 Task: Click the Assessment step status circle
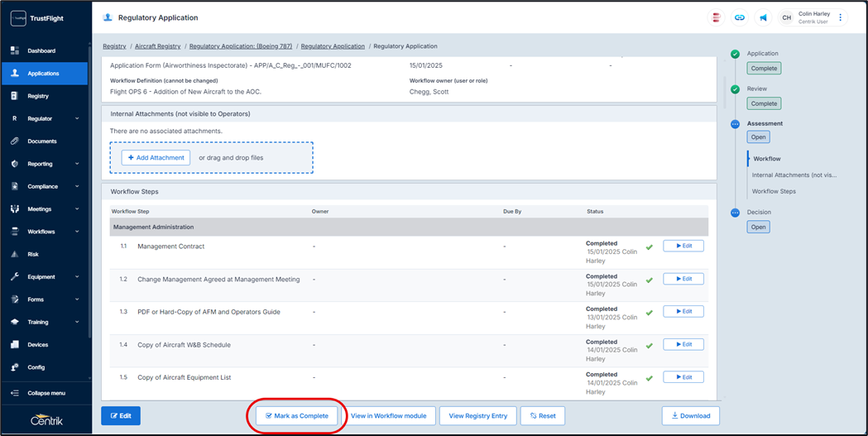coord(735,124)
